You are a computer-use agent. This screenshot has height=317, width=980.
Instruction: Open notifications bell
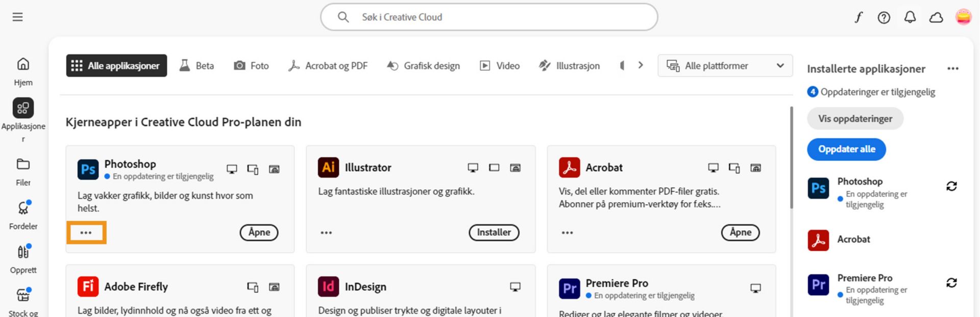tap(910, 17)
